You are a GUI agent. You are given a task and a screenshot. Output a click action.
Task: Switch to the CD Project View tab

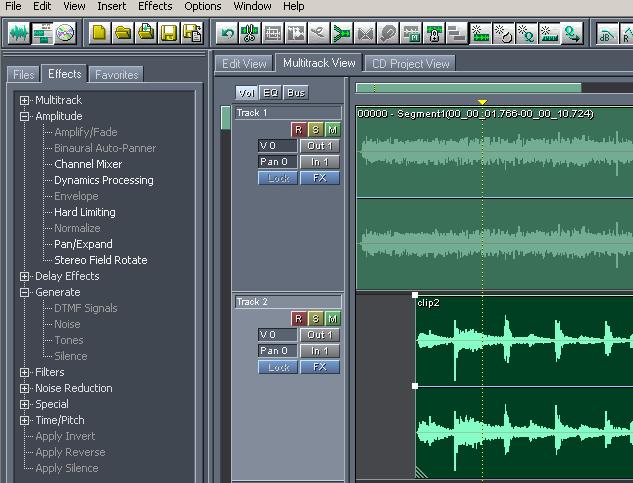click(x=410, y=64)
